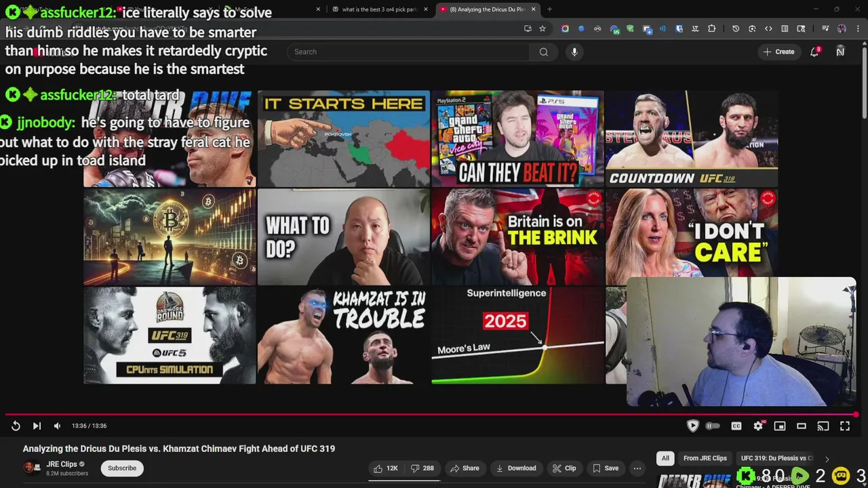The width and height of the screenshot is (868, 488).
Task: Open the JRE Clips channel avatar
Action: click(x=31, y=468)
